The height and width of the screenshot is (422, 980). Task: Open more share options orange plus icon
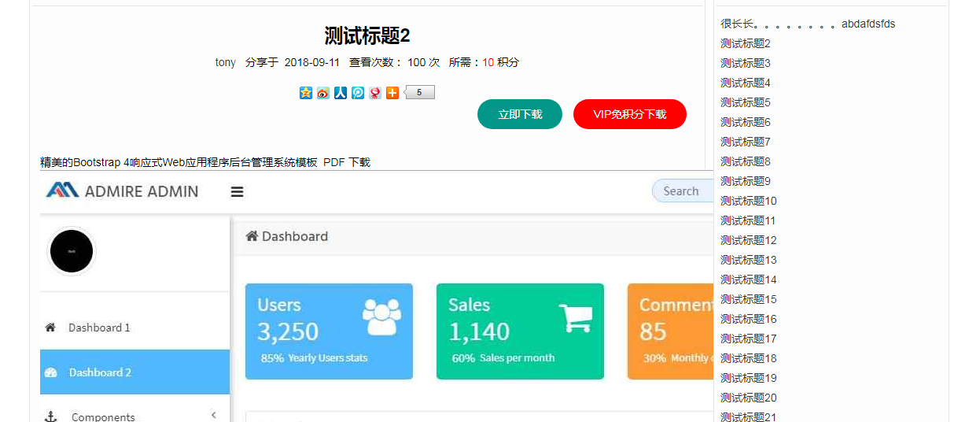(x=392, y=93)
